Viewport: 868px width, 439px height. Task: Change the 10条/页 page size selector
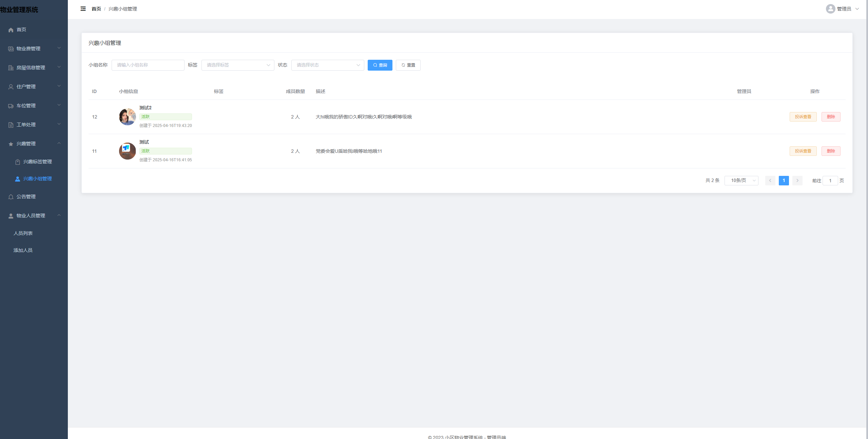click(741, 181)
